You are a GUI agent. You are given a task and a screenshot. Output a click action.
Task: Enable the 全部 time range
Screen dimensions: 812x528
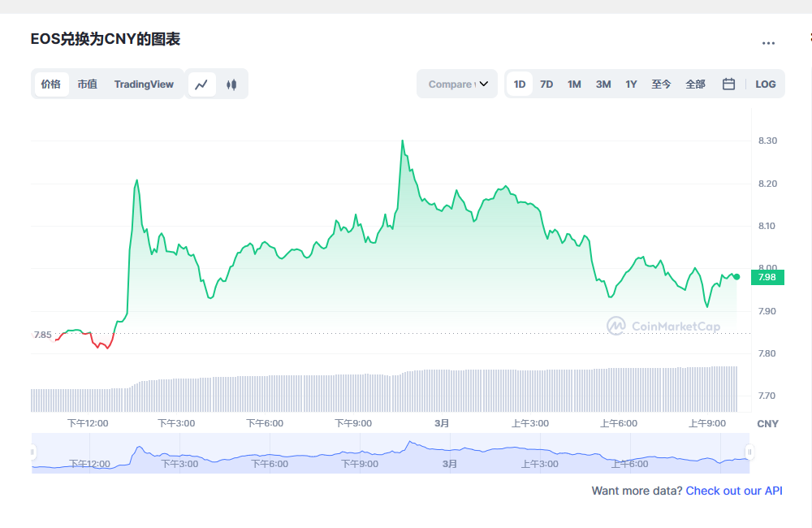(x=695, y=84)
